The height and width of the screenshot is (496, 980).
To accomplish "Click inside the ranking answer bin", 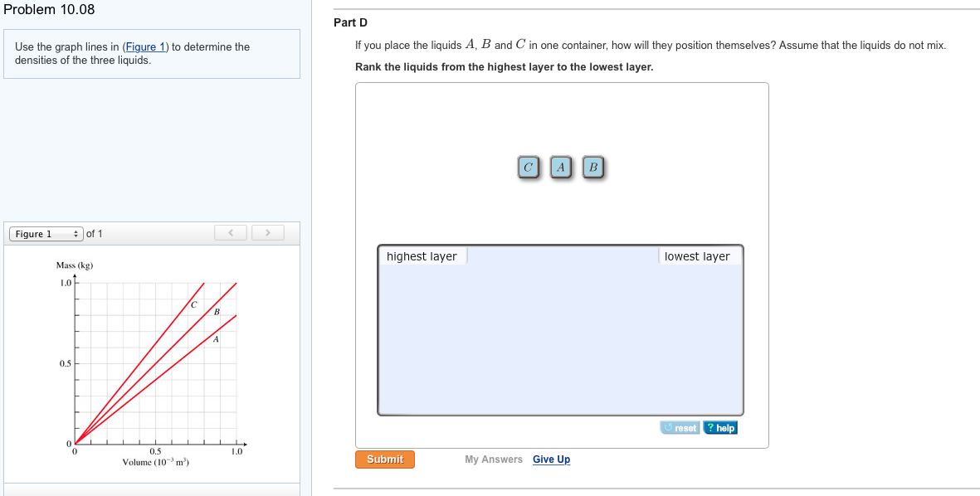I will [561, 332].
